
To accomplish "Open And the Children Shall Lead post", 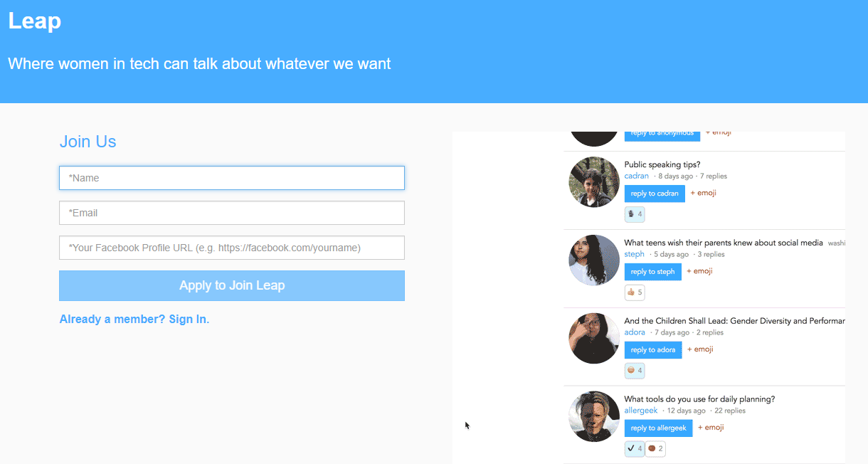I will coord(734,321).
